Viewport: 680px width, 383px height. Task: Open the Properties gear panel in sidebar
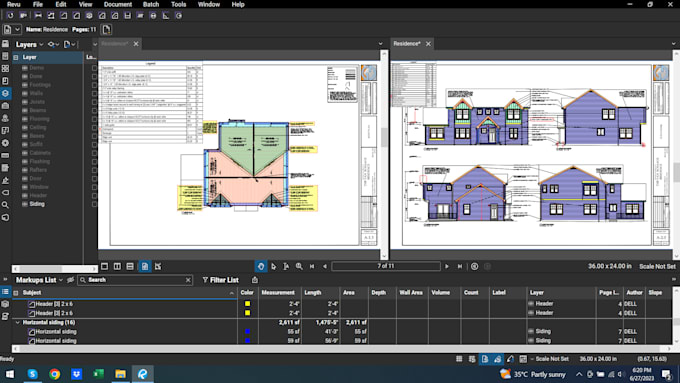(5, 143)
